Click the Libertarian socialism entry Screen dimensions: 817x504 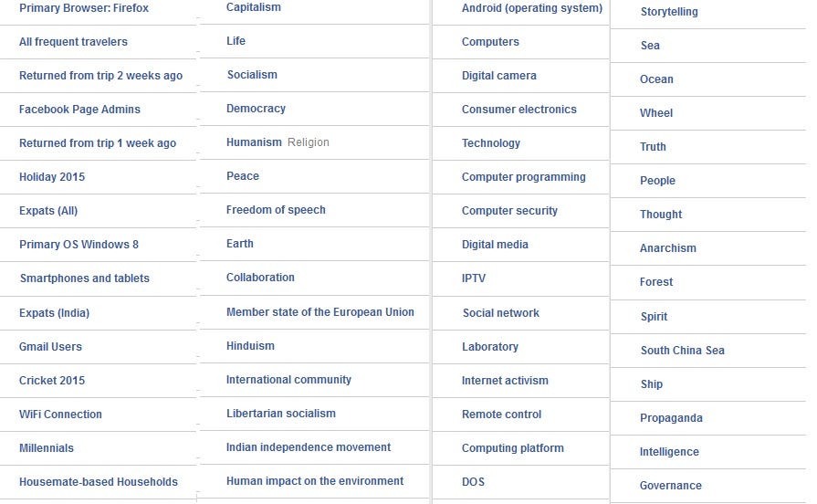pyautogui.click(x=281, y=414)
